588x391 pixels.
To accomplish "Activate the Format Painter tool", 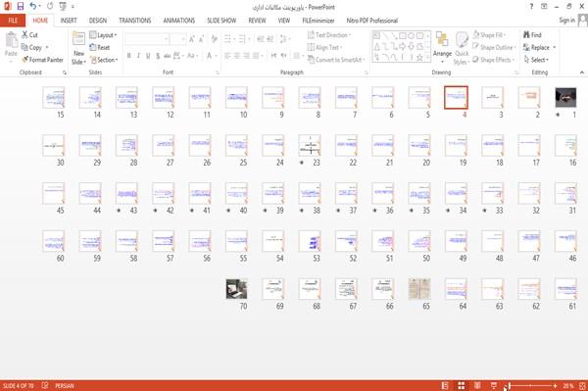I will coord(42,60).
